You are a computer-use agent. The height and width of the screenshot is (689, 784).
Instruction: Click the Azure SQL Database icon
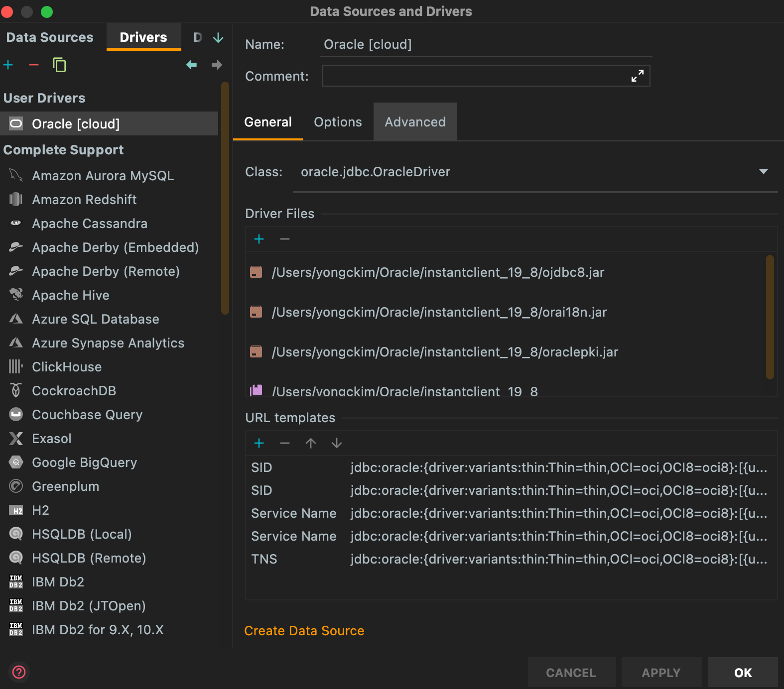pyautogui.click(x=16, y=319)
